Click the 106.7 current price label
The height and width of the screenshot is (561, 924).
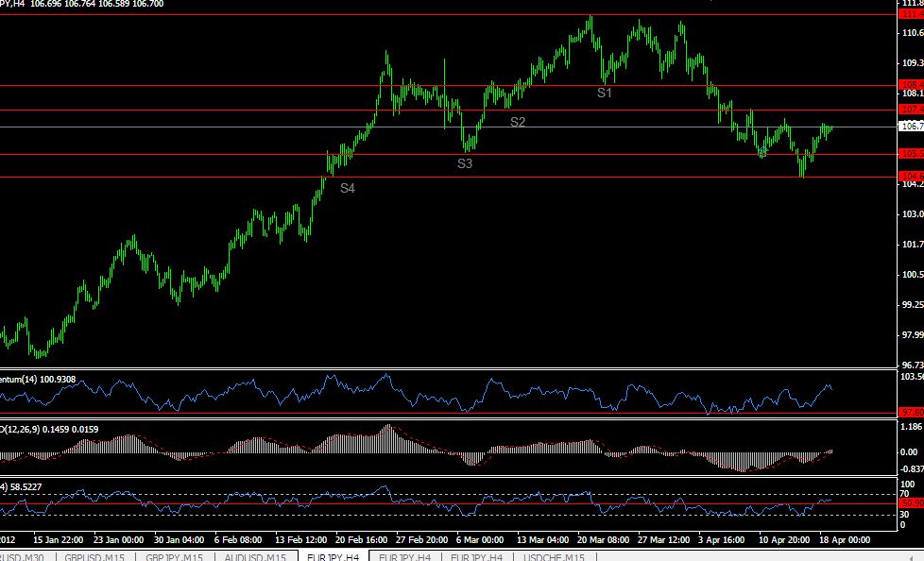(911, 127)
